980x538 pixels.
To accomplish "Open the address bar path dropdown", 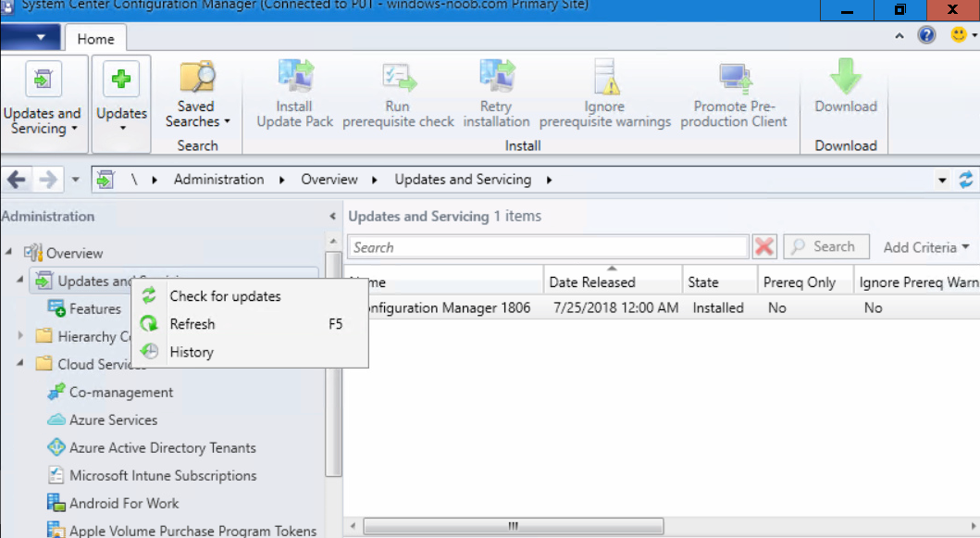I will click(942, 181).
